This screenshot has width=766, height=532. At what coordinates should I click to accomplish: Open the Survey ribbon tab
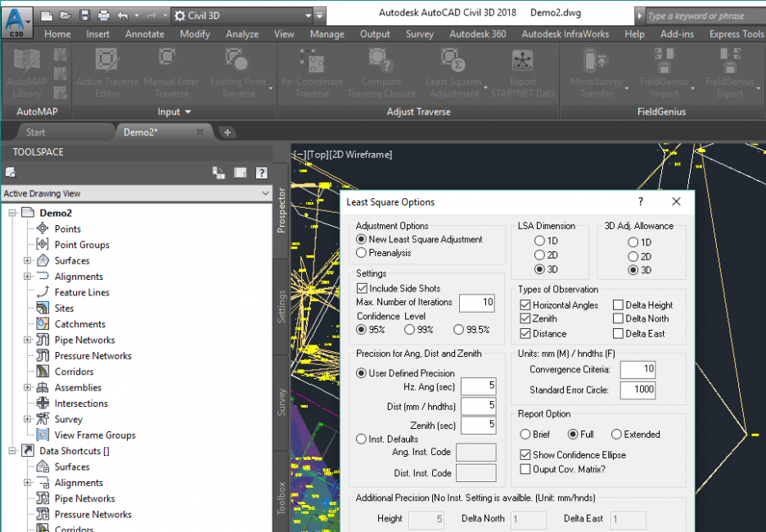click(x=419, y=34)
